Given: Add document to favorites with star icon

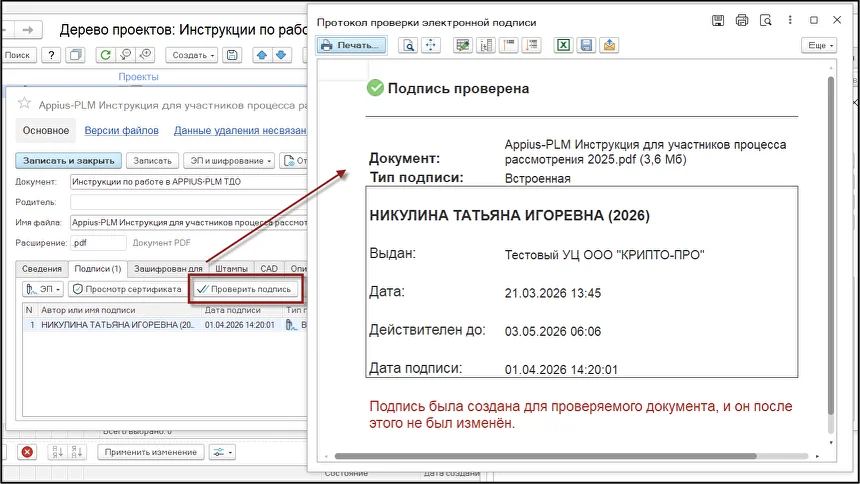Looking at the screenshot, I should tap(24, 103).
